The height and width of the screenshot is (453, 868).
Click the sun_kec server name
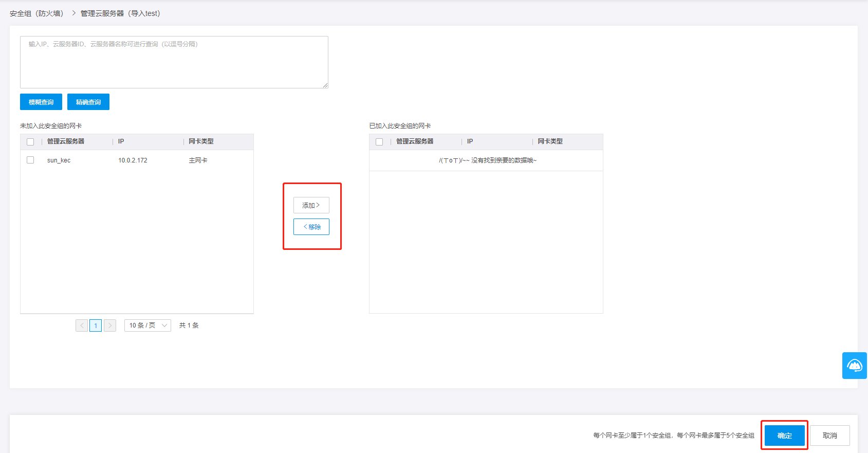point(59,160)
